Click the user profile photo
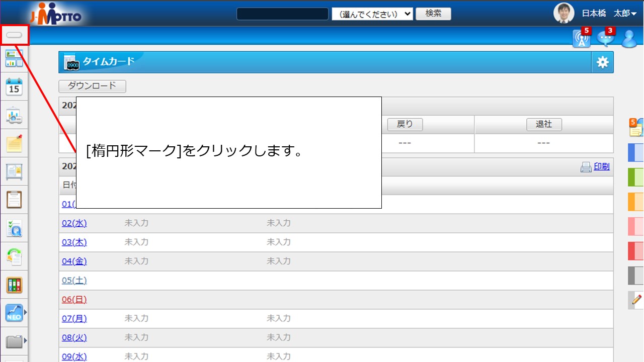Screen dimensions: 644x362 point(563,14)
